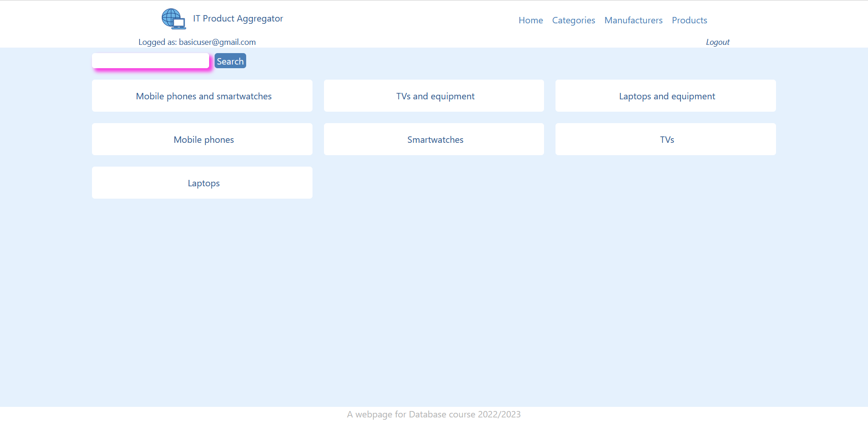
Task: Open the Products page
Action: click(x=689, y=20)
